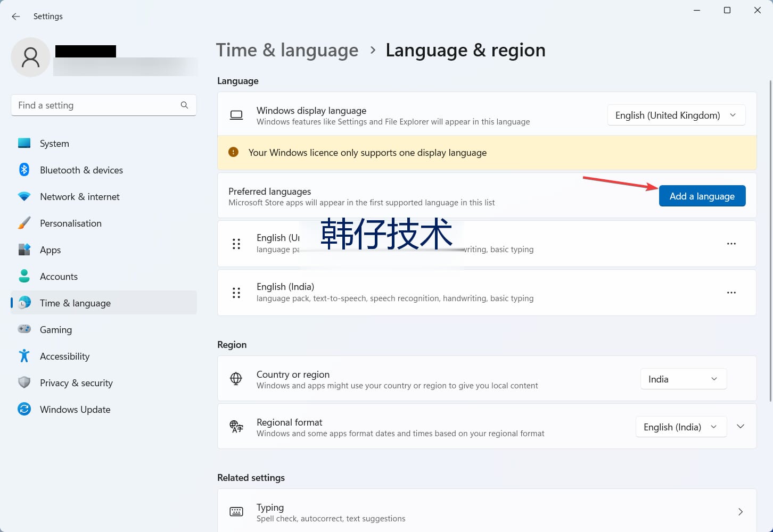
Task: Close the Settings window
Action: [757, 10]
